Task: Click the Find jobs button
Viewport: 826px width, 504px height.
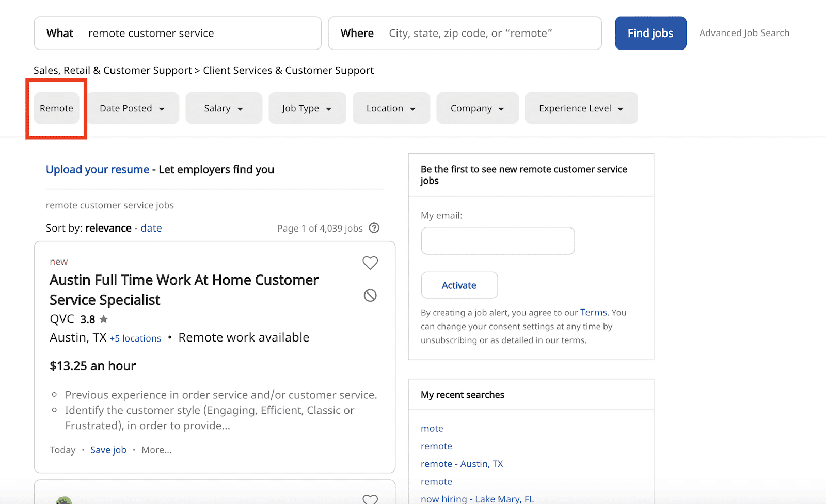Action: [x=650, y=33]
